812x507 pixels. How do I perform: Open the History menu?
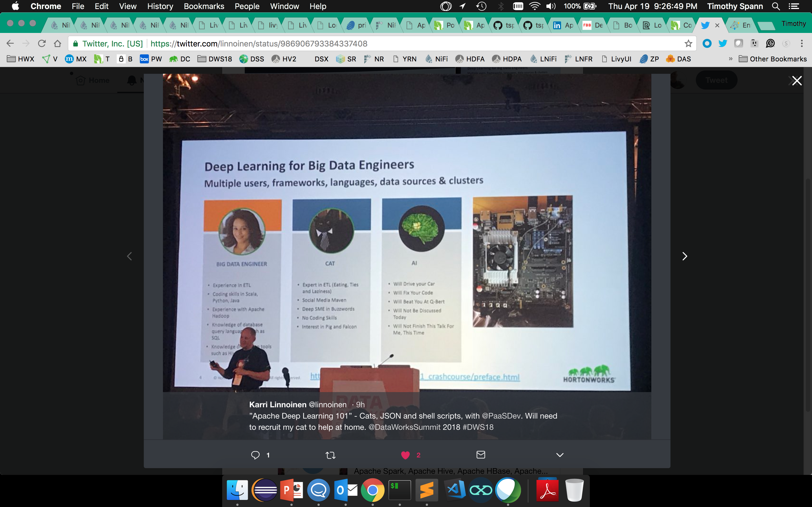tap(160, 6)
